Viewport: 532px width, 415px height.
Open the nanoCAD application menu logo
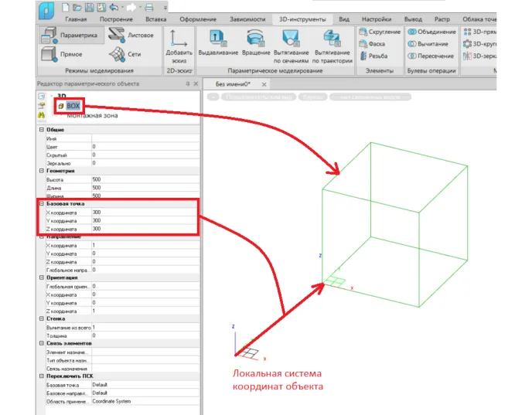tap(46, 11)
